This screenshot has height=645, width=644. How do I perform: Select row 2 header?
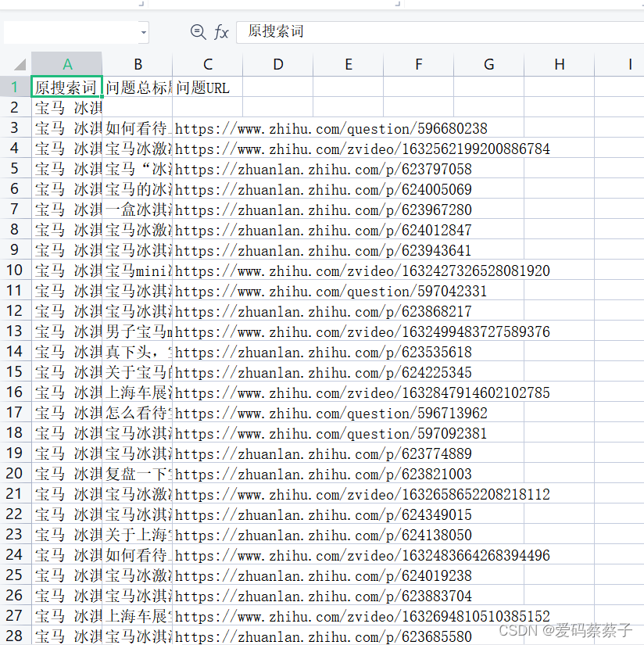point(15,107)
